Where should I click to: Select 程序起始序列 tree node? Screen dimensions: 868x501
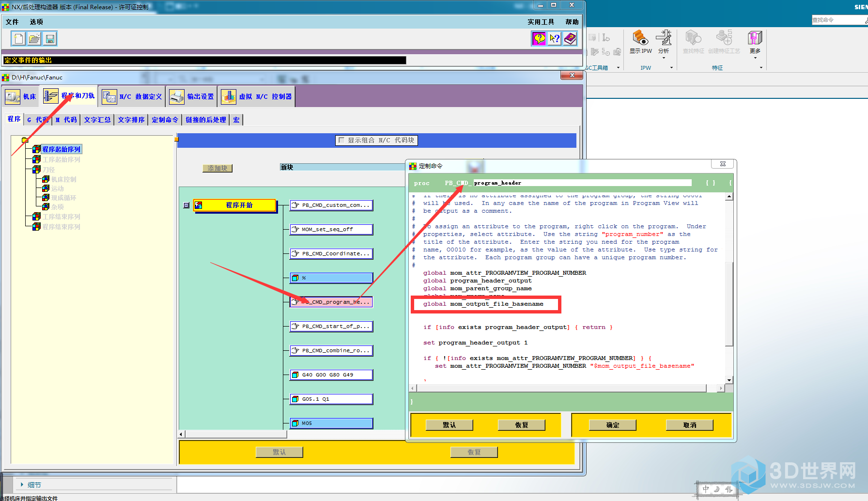61,149
